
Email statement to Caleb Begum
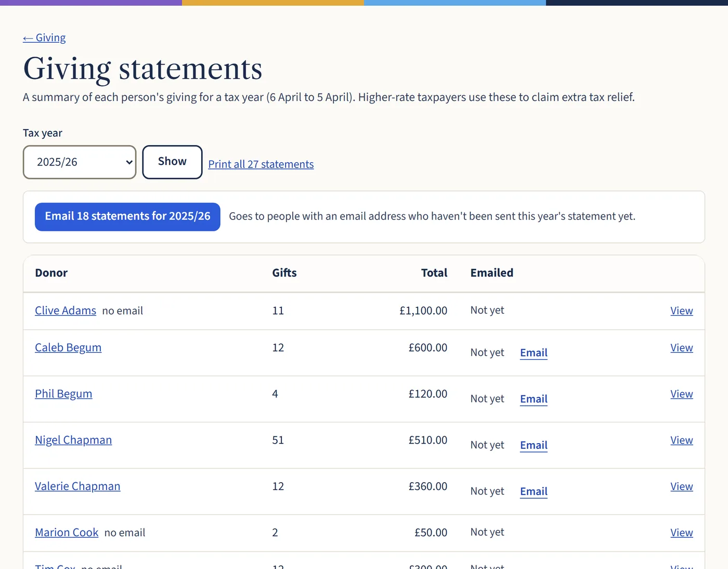[534, 353]
